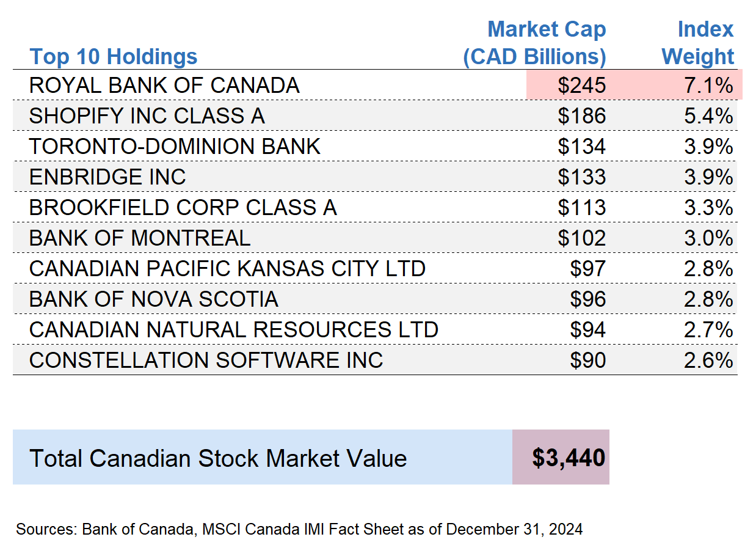Select the Shopify Inc Class A row

(147, 115)
